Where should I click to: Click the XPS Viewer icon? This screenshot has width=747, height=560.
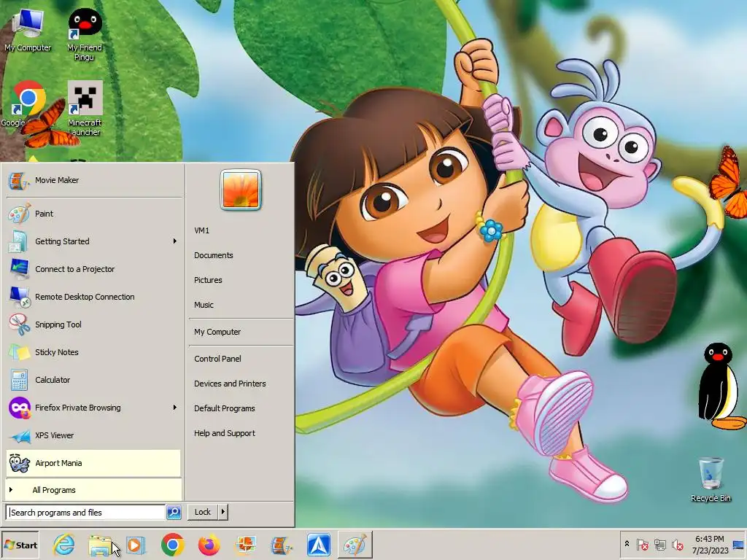pos(19,435)
